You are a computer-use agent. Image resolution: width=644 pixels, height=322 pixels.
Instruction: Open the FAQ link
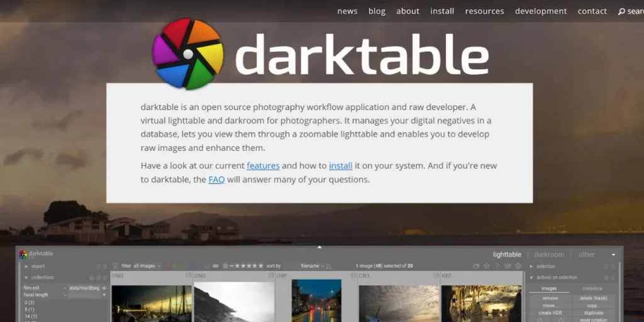pyautogui.click(x=216, y=179)
